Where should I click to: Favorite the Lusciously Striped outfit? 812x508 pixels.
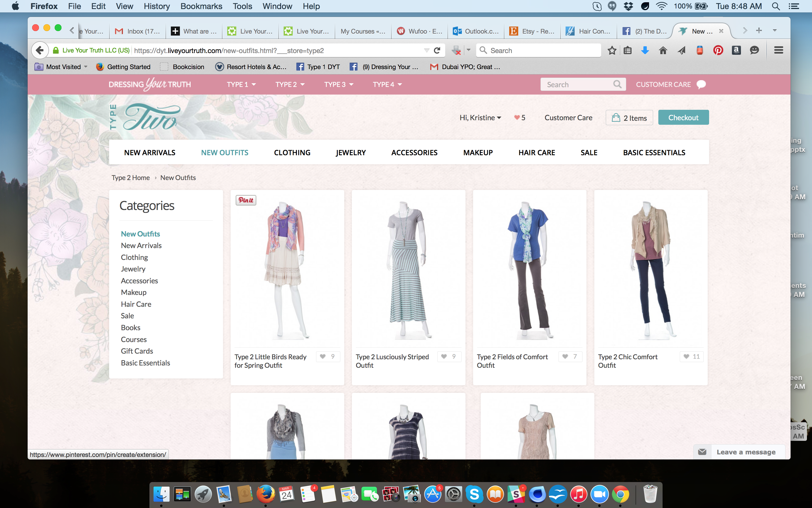449,356
